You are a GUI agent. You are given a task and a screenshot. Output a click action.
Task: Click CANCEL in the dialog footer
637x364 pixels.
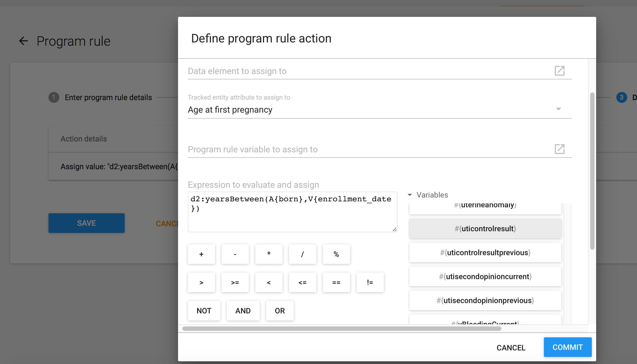(511, 347)
